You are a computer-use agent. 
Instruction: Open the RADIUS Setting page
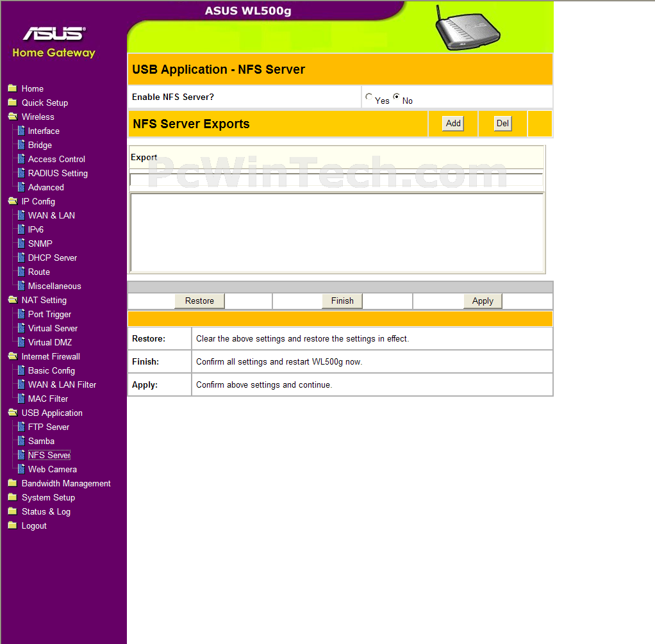[58, 173]
